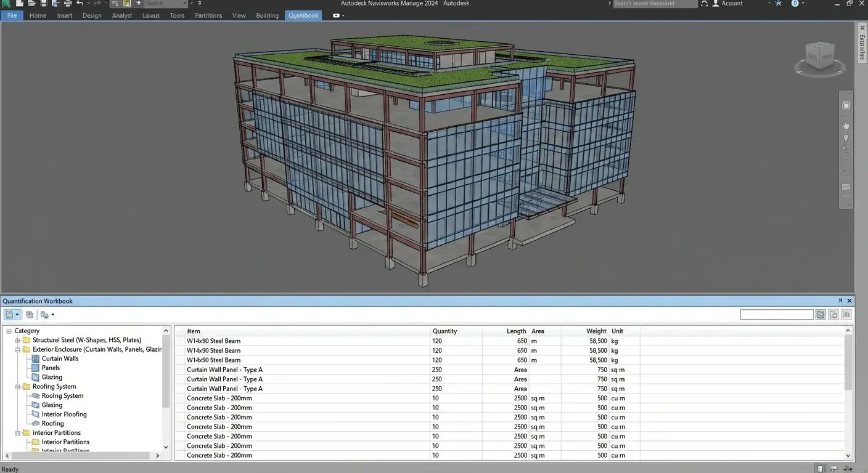Collapse the root Category tree node
The width and height of the screenshot is (868, 473).
(x=9, y=331)
